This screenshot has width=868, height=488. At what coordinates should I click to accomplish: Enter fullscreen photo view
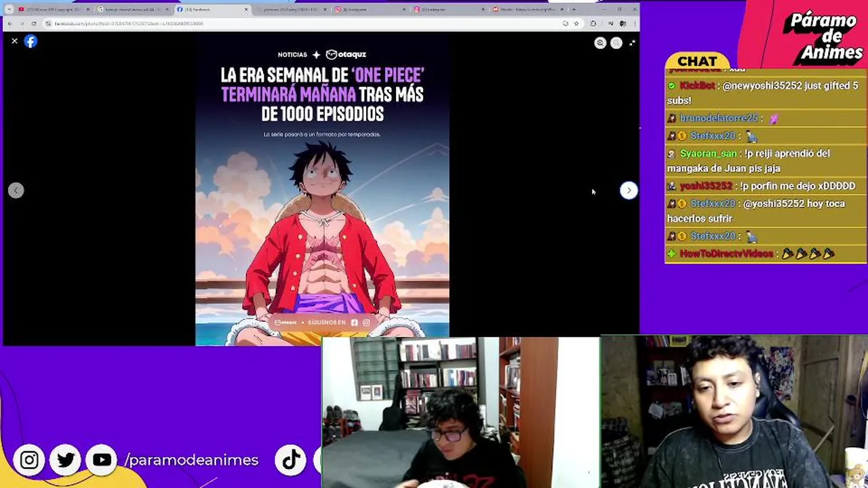pos(632,43)
